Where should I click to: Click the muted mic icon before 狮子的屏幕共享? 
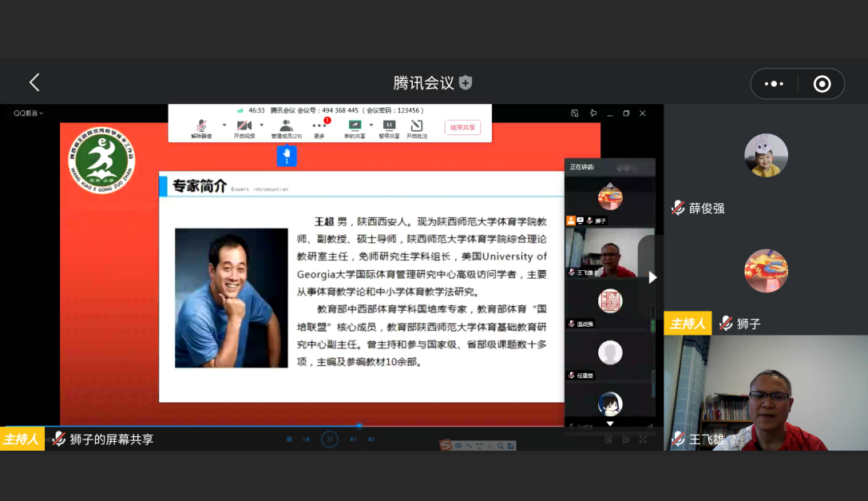[58, 439]
